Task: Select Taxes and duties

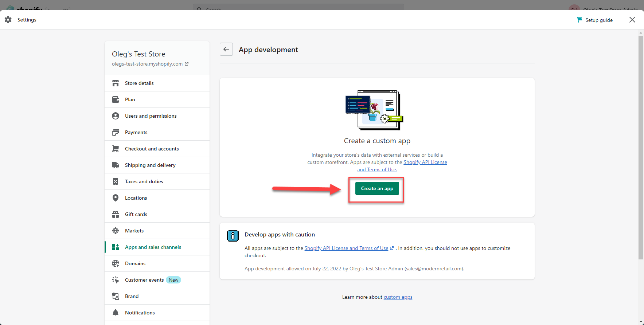Action: coord(157,181)
